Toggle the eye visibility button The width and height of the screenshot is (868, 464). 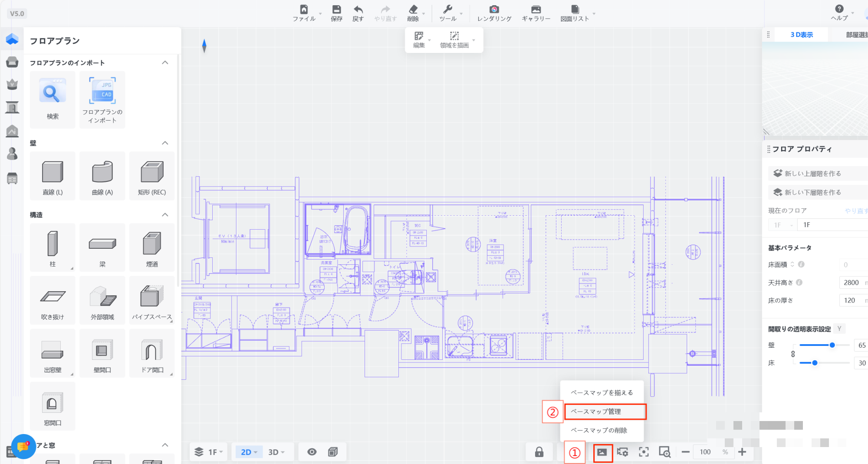click(312, 452)
